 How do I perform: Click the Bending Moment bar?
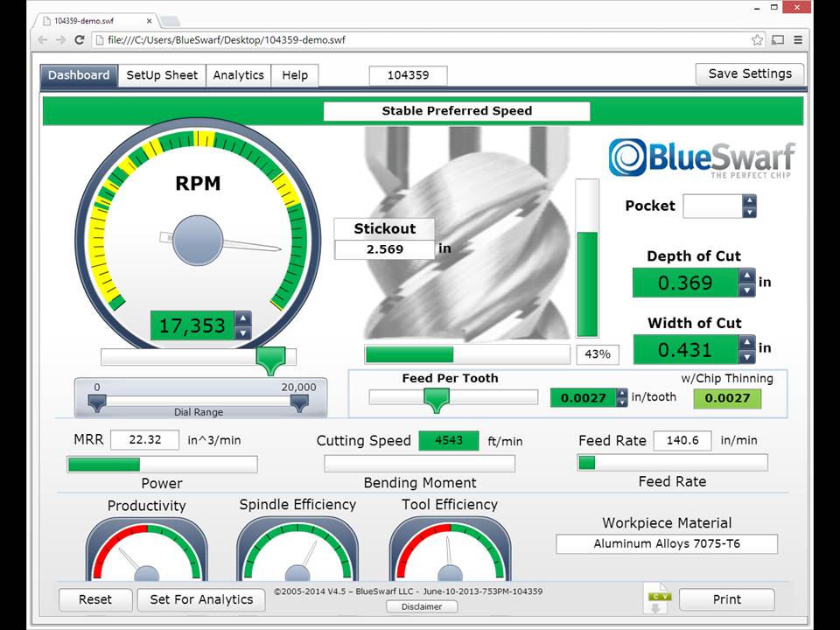(x=419, y=464)
